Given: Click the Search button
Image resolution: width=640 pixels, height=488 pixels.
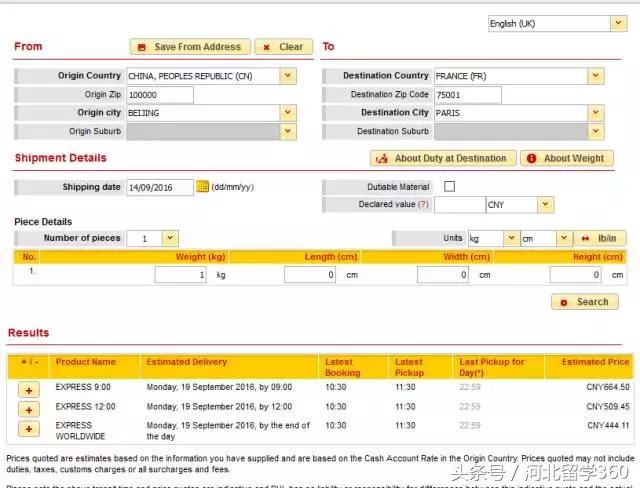Looking at the screenshot, I should click(x=584, y=301).
